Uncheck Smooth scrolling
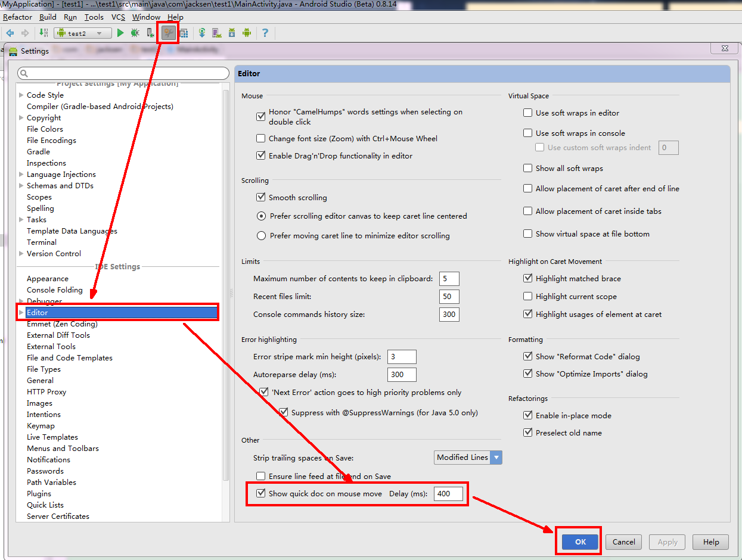Screen dimensions: 742x560 coord(260,197)
